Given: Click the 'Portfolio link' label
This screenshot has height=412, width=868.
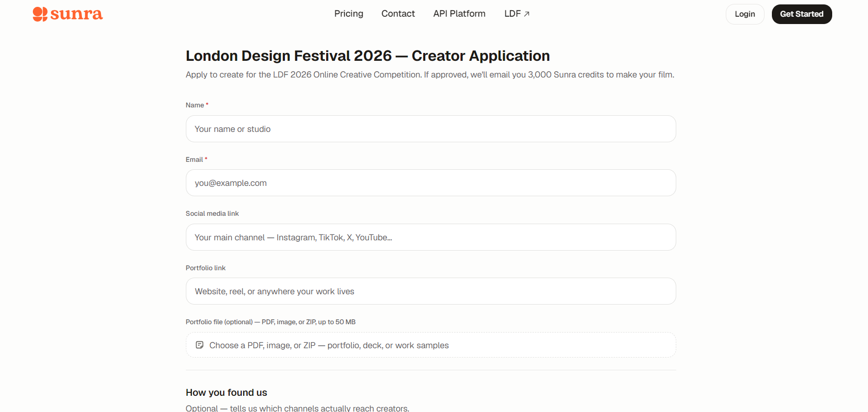Looking at the screenshot, I should click(205, 268).
